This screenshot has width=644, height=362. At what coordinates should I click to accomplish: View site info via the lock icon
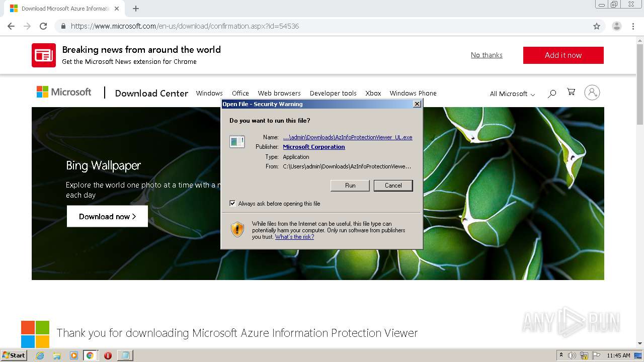point(63,26)
